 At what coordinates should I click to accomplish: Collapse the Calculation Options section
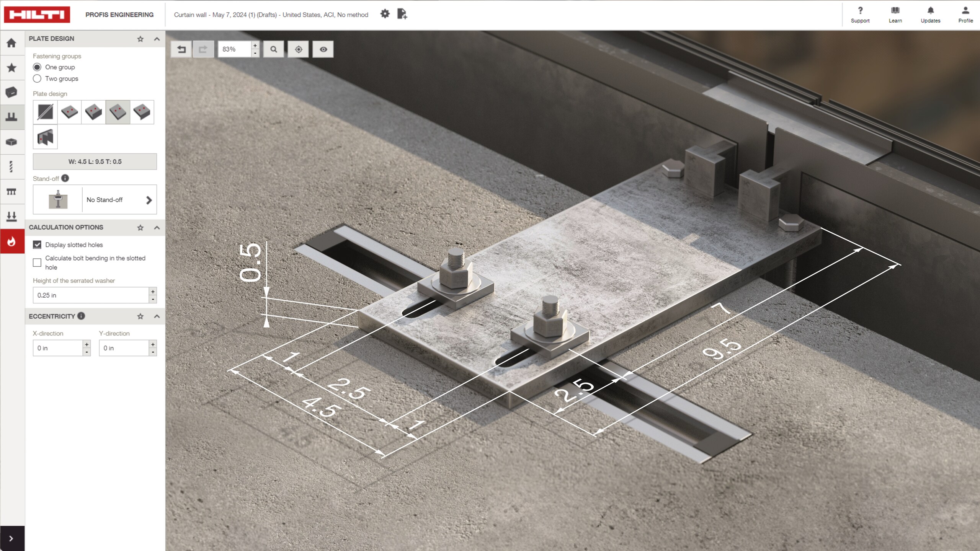point(157,228)
